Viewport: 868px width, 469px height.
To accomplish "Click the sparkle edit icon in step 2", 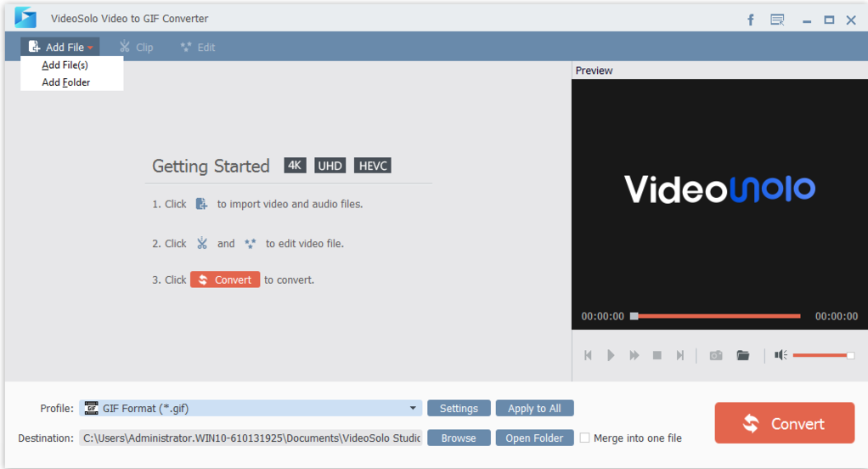I will pyautogui.click(x=251, y=243).
